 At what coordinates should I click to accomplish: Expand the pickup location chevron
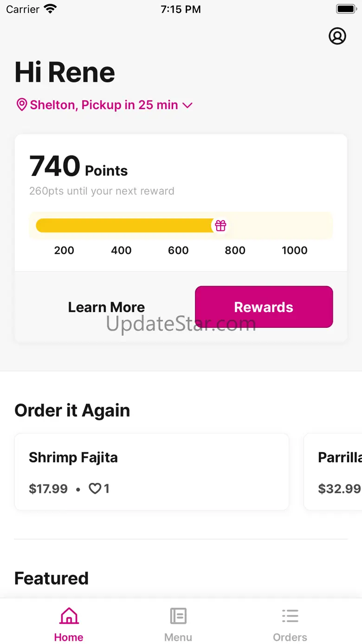(x=187, y=105)
